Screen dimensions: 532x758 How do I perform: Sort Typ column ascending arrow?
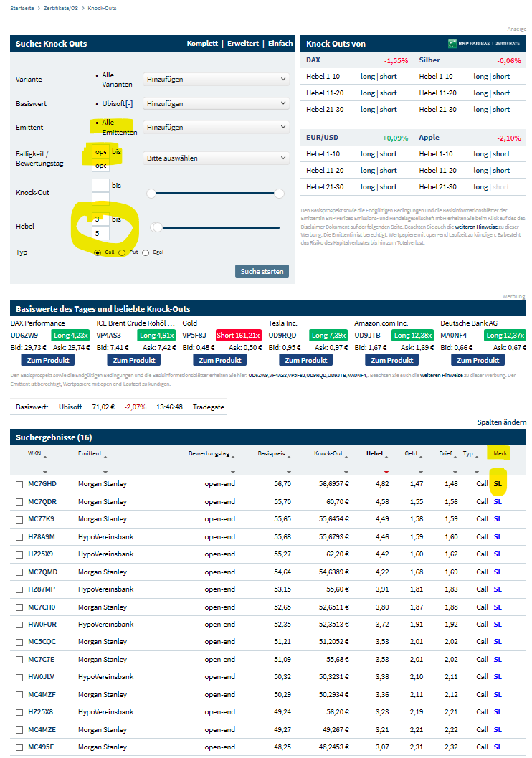point(477,457)
